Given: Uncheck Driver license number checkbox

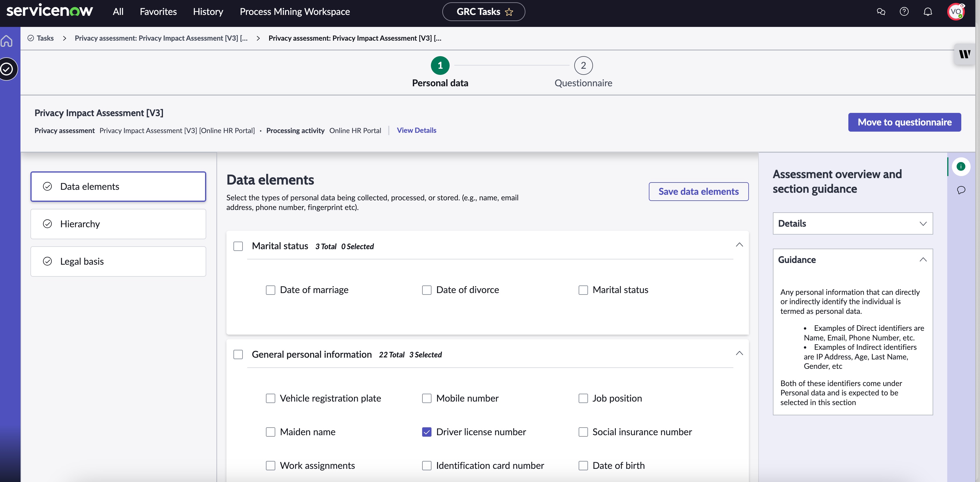Looking at the screenshot, I should 427,432.
